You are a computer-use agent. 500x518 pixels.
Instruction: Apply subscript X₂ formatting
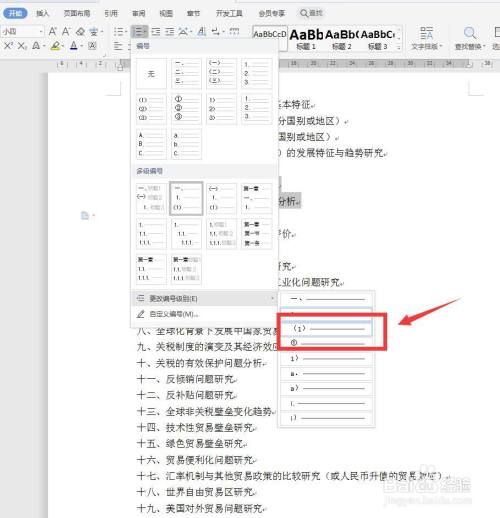point(22,46)
